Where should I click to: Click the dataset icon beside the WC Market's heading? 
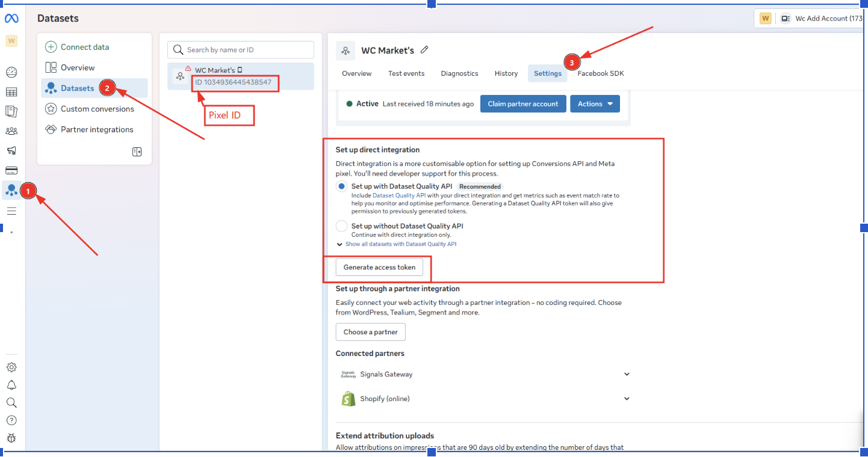tap(346, 51)
